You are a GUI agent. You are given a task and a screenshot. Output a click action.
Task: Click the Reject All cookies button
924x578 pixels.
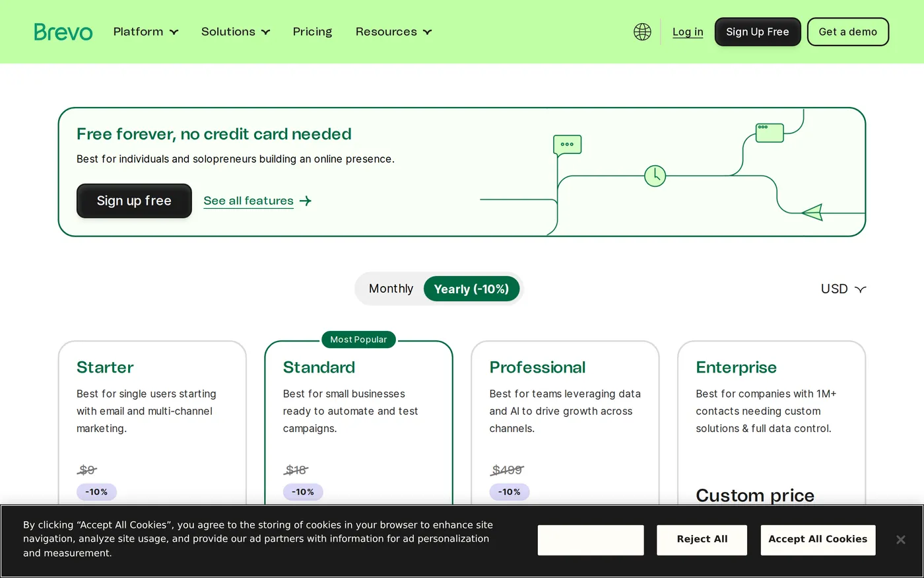[702, 540]
